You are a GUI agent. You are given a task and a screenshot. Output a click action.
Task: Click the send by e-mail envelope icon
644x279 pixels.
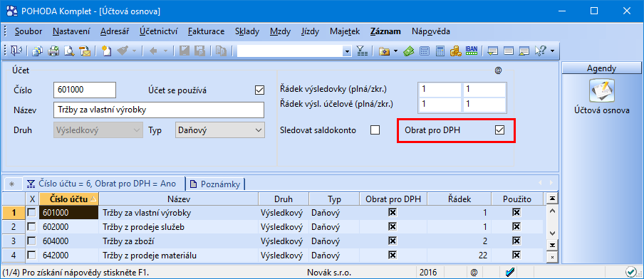85,51
